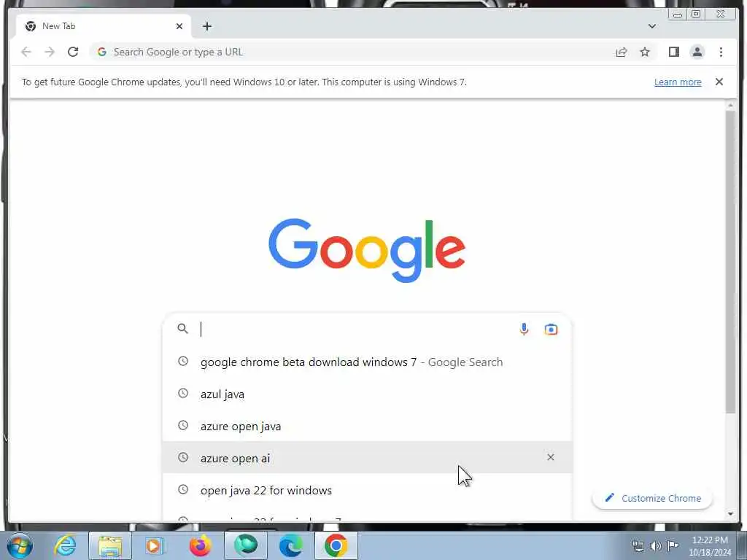Start voice search with the microphone icon

pyautogui.click(x=524, y=329)
